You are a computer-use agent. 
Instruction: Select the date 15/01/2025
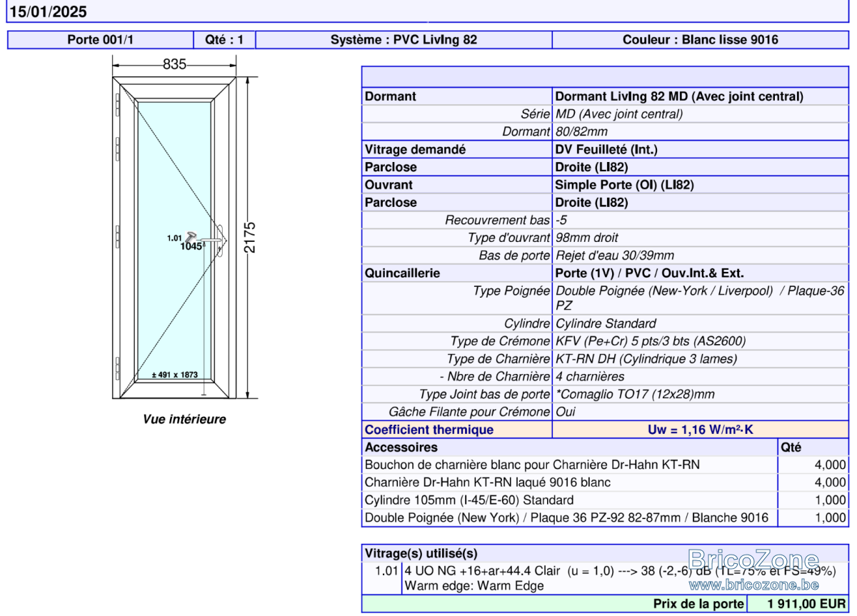47,11
